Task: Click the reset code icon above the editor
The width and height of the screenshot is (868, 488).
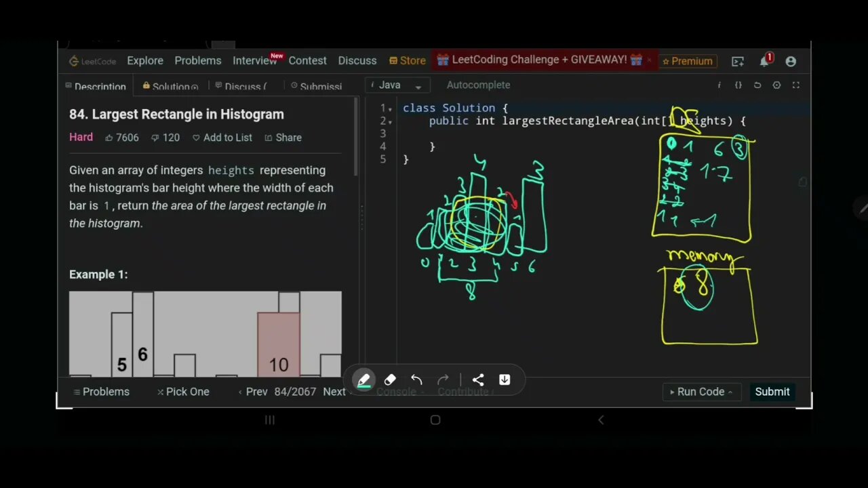Action: [757, 85]
